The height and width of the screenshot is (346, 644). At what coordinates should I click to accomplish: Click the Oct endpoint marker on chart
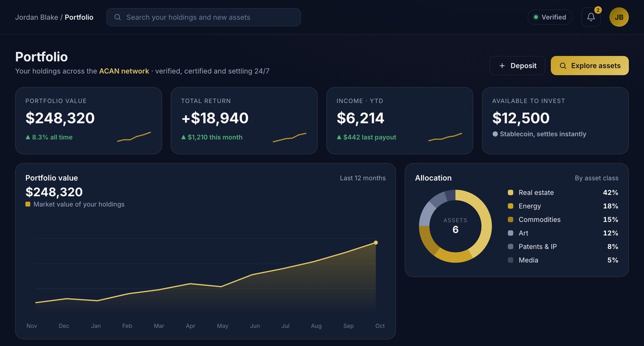pyautogui.click(x=375, y=243)
